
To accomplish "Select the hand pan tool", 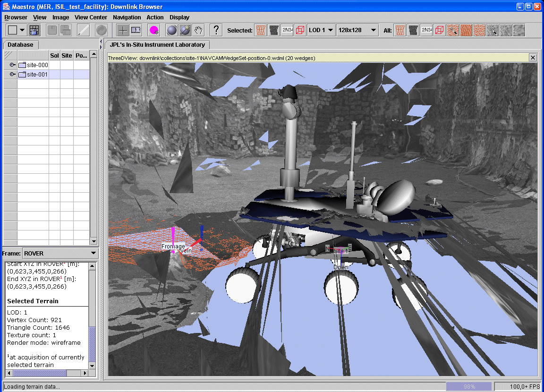I will pos(199,30).
